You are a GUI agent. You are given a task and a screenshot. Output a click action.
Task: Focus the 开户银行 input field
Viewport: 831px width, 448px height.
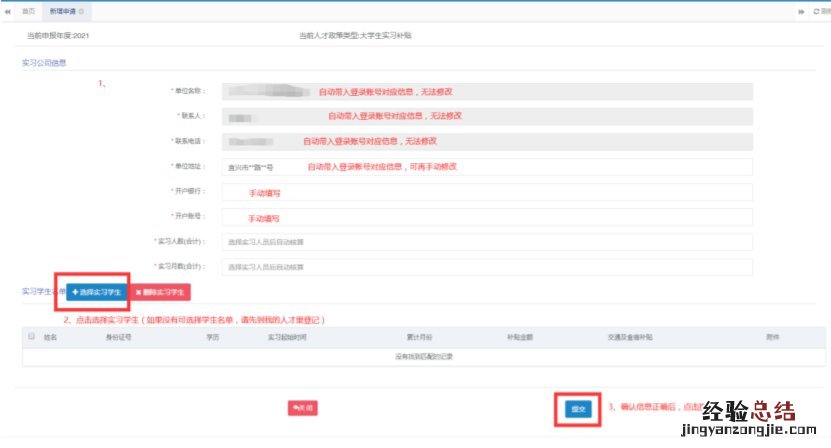[486, 192]
